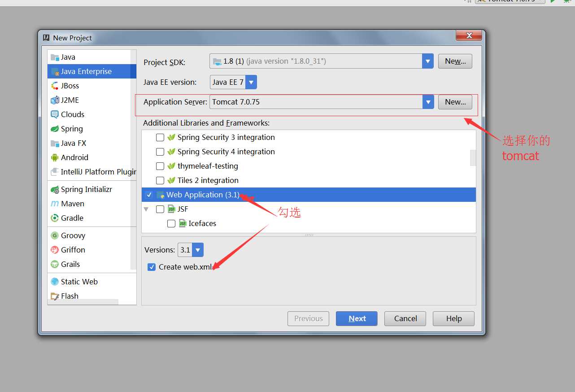The image size is (575, 392).
Task: Select the Java project type icon
Action: tap(55, 57)
